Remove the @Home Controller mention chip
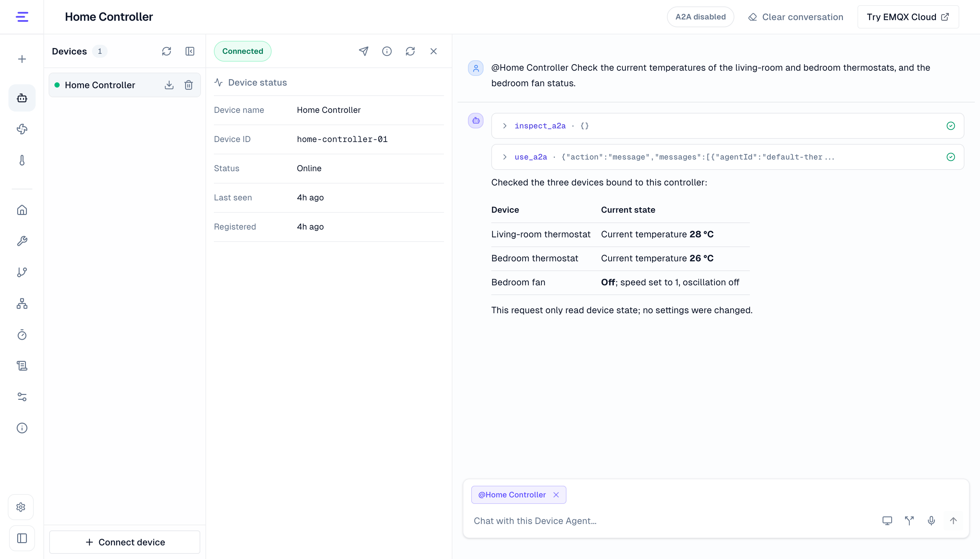 (556, 495)
